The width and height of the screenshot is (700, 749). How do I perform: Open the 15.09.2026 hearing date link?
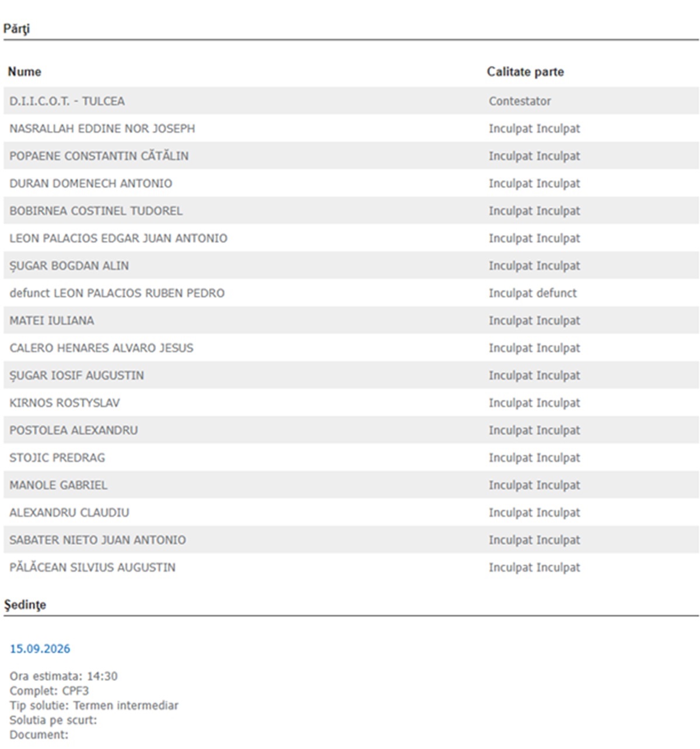coord(40,649)
